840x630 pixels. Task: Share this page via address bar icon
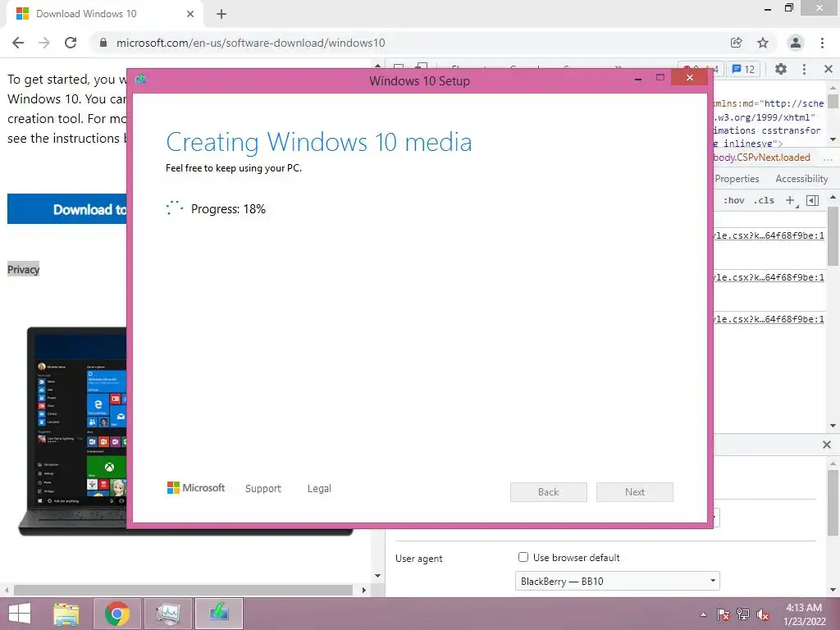click(x=736, y=43)
